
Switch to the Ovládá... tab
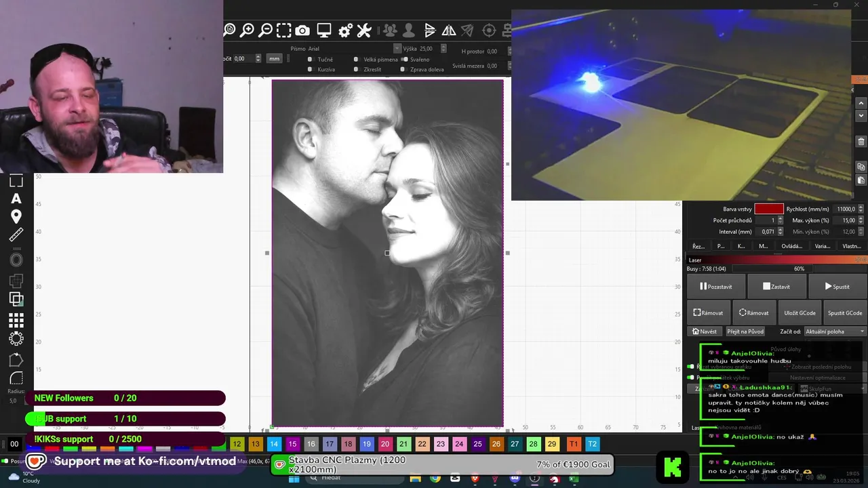click(791, 246)
